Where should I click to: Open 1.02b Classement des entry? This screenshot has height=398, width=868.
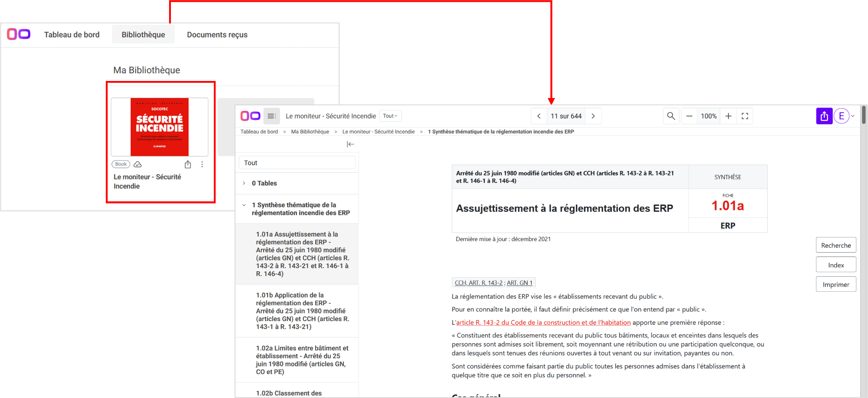pos(297,391)
